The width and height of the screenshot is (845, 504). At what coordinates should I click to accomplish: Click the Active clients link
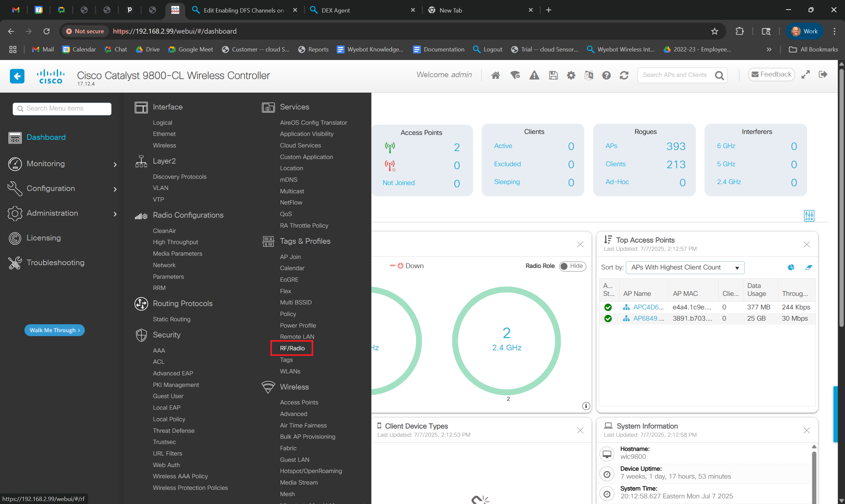[503, 146]
